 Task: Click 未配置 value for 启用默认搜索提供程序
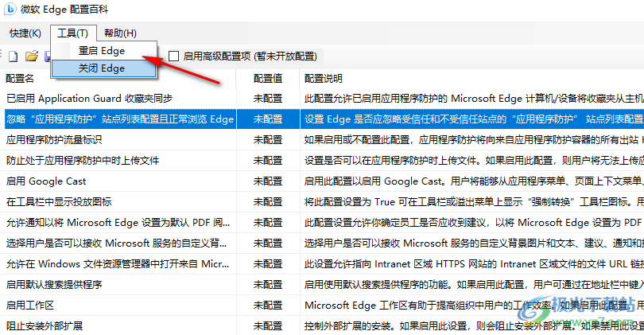(268, 284)
